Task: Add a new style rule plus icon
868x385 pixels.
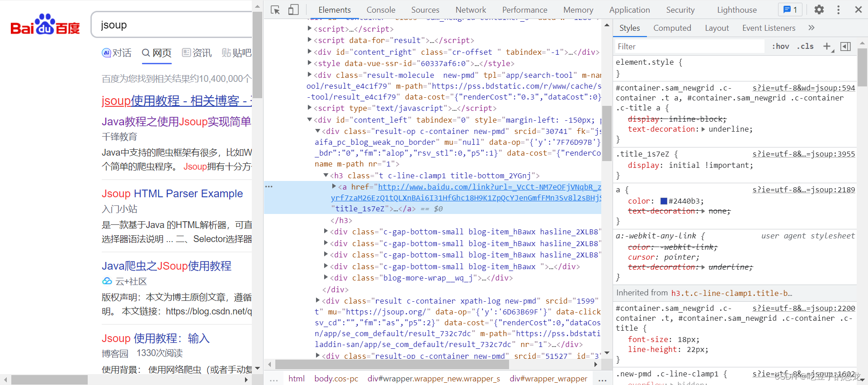Action: tap(827, 46)
